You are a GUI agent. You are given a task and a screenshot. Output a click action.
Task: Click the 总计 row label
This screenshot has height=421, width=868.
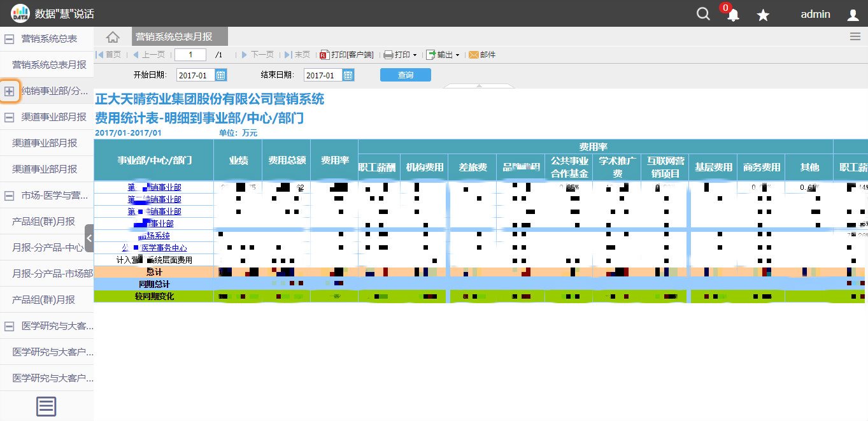click(x=153, y=272)
